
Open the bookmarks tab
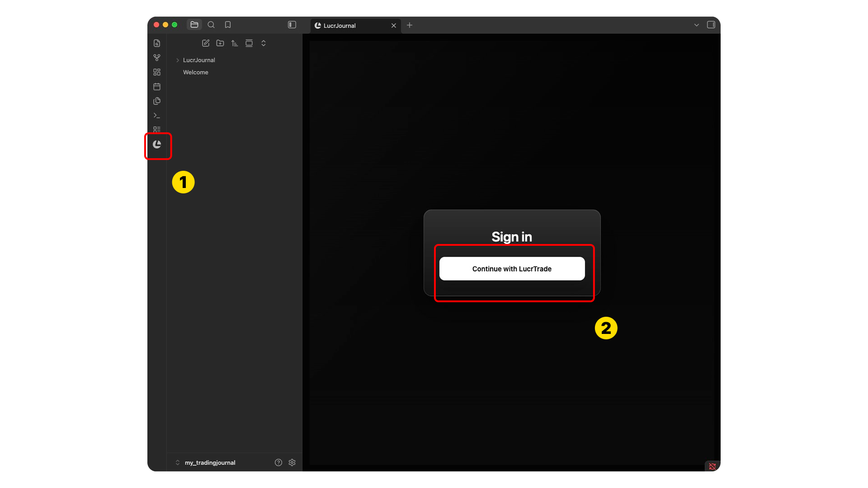228,25
